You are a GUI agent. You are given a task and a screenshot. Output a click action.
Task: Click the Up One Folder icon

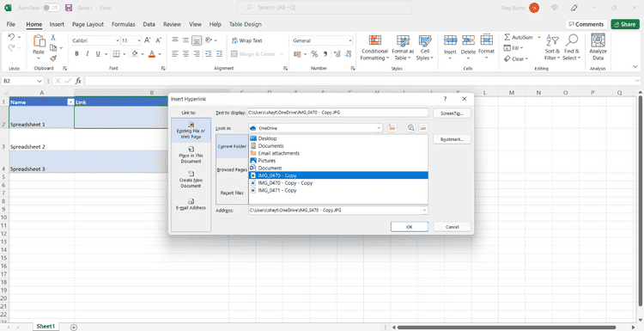[x=392, y=128]
